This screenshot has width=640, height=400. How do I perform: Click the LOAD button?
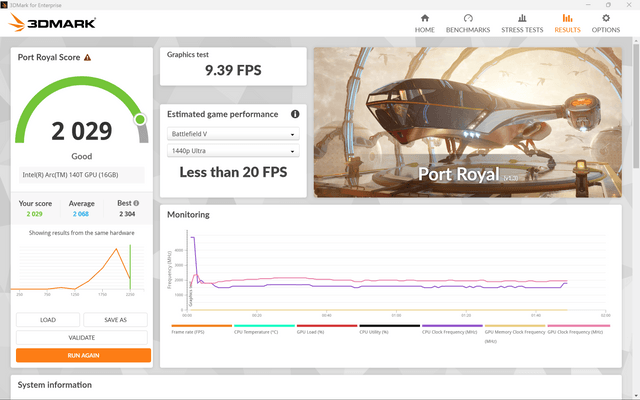[48, 320]
